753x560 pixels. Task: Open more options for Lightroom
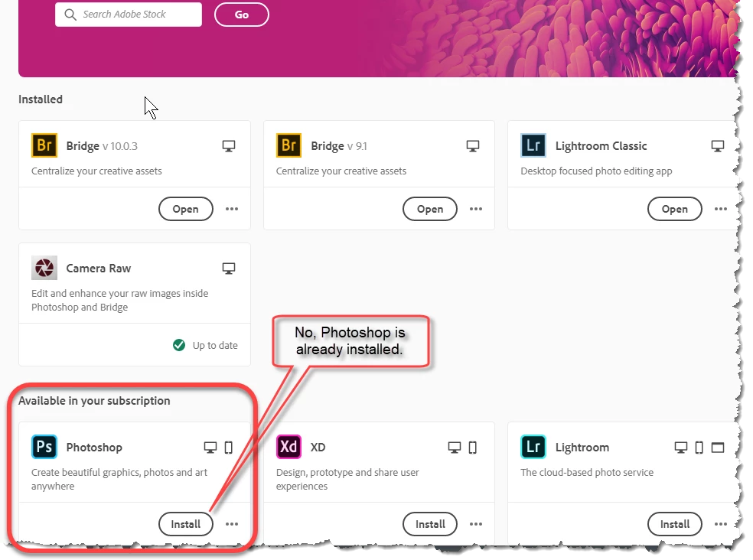coord(721,524)
